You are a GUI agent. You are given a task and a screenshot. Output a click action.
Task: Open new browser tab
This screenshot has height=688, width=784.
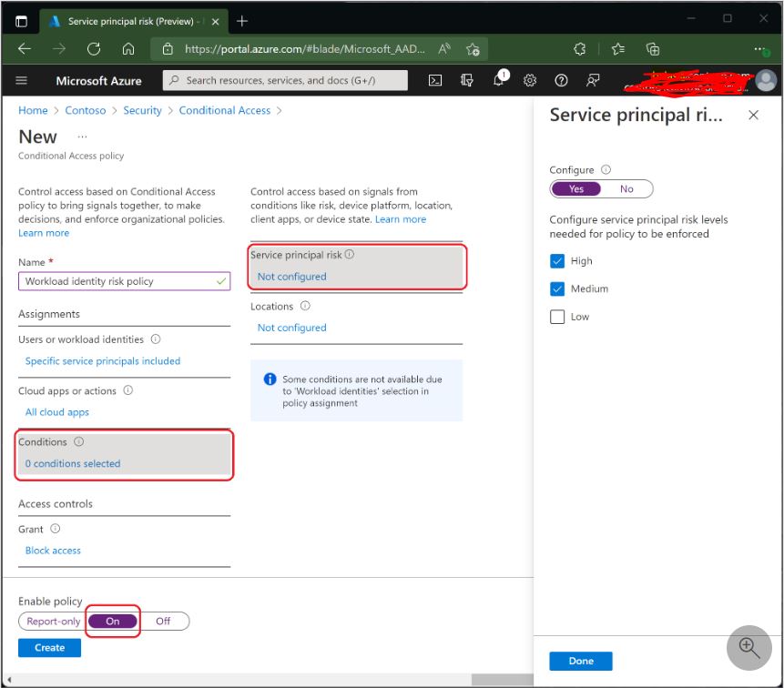[242, 21]
